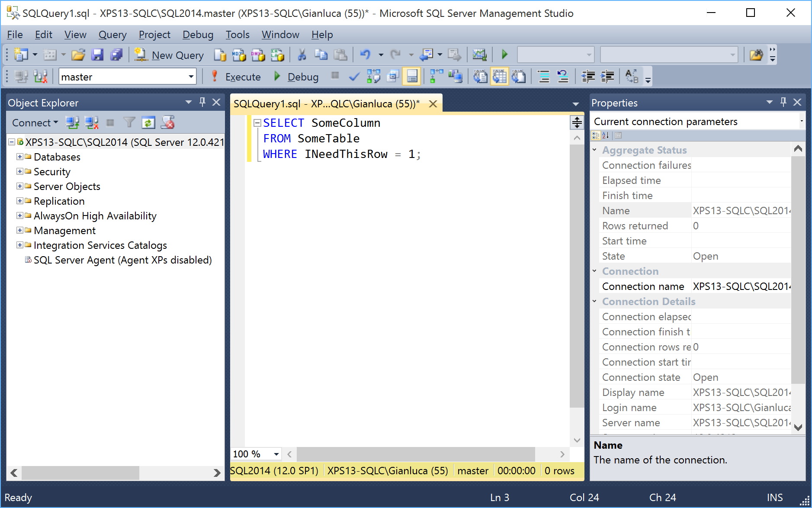Select the SQLQuery1.sql document tab

pos(327,104)
